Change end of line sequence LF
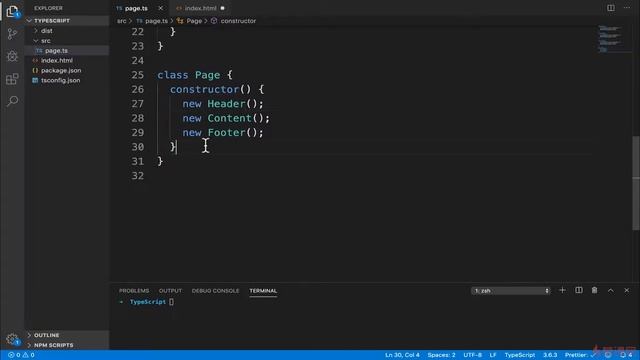The width and height of the screenshot is (640, 360). point(493,355)
